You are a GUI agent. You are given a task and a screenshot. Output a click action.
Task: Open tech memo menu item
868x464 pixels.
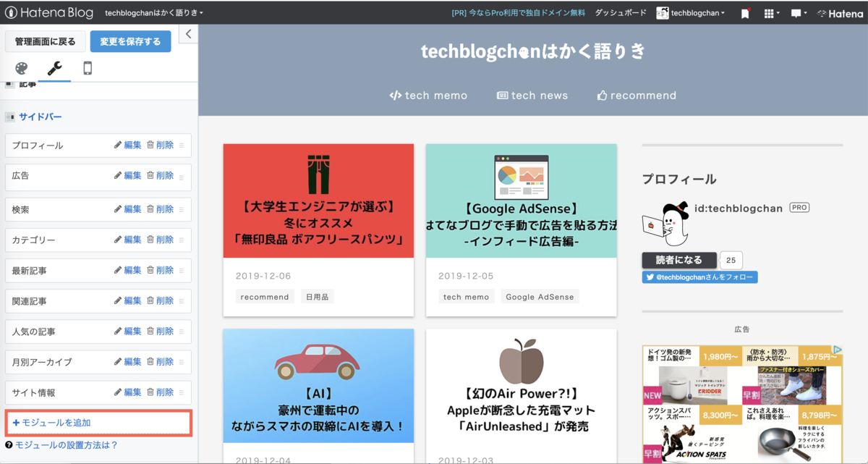pos(428,96)
